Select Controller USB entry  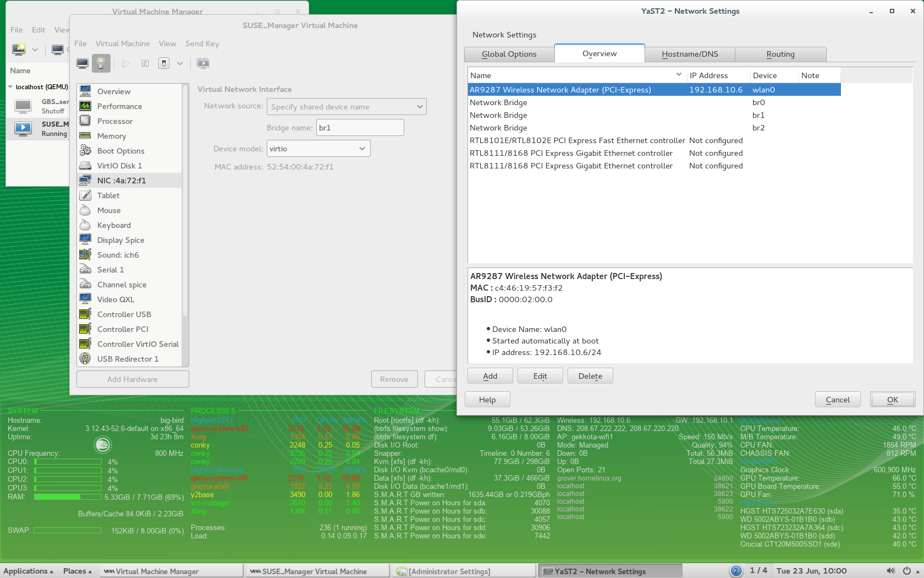pyautogui.click(x=129, y=314)
